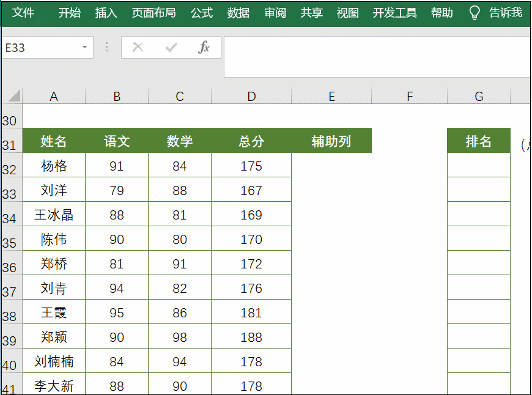532x395 pixels.
Task: Click the Cancel X formula icon
Action: 138,48
